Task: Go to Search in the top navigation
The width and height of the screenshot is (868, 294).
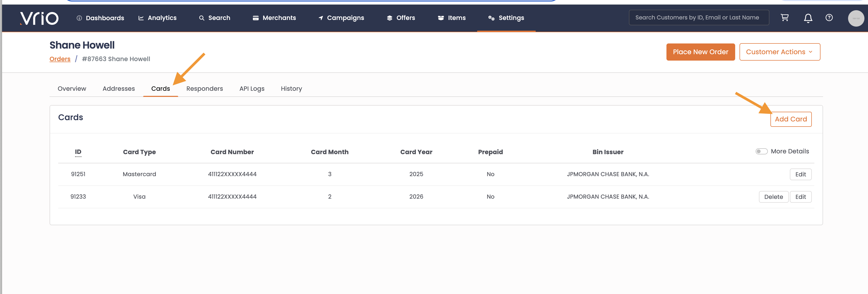Action: (x=215, y=18)
